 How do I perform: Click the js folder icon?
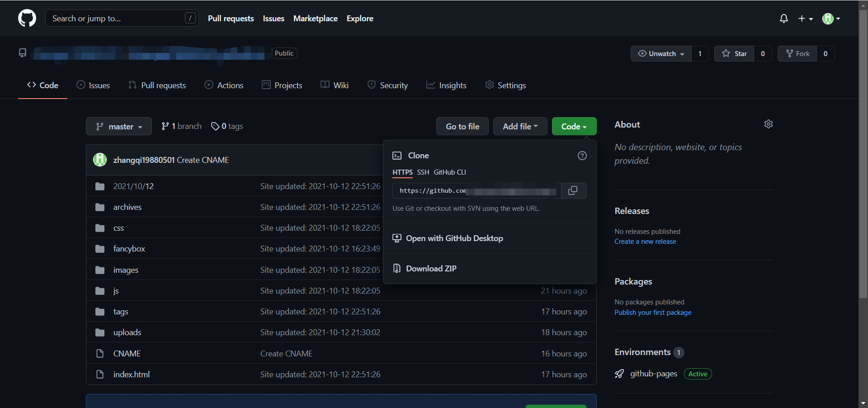pos(100,291)
